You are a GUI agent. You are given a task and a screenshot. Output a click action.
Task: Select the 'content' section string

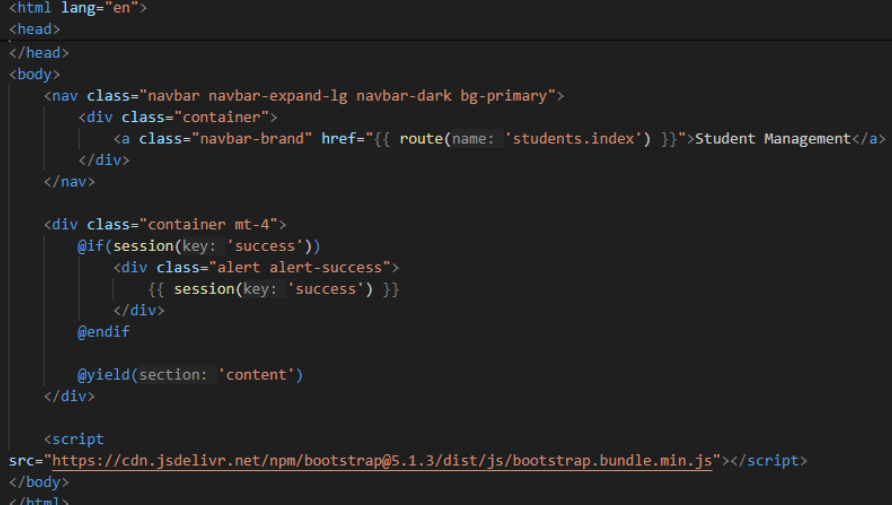click(260, 375)
